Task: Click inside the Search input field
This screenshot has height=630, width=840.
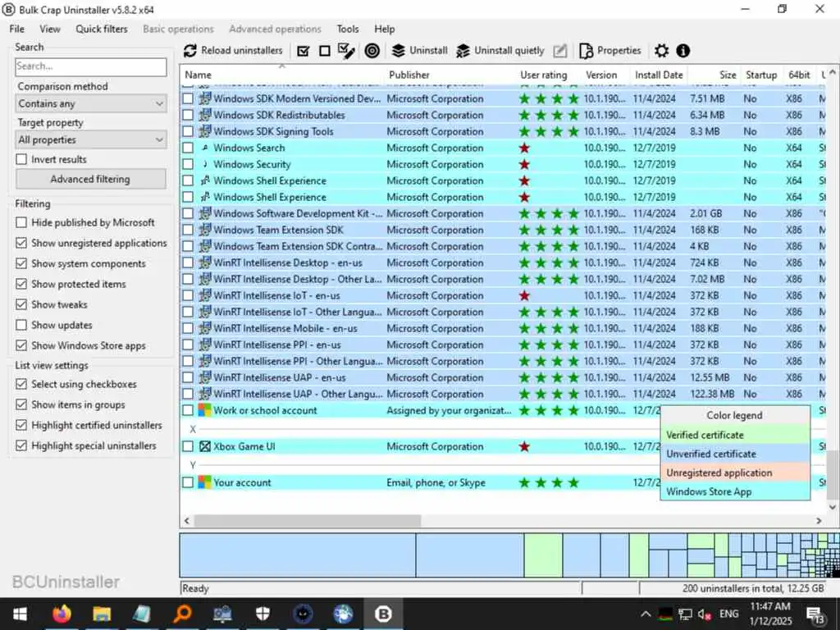Action: (91, 66)
